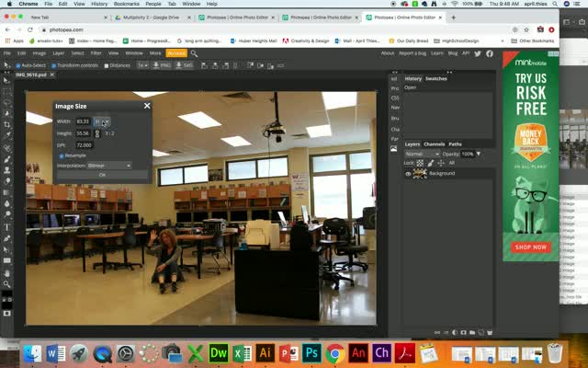Toggle Quick Mask mode icon
Screen dimensions: 588x368
click(6, 313)
